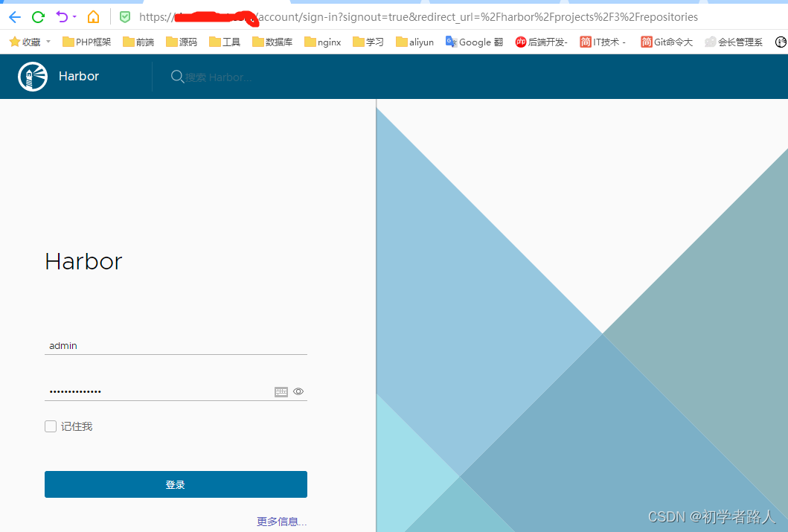Click the 登录 login button

(176, 484)
